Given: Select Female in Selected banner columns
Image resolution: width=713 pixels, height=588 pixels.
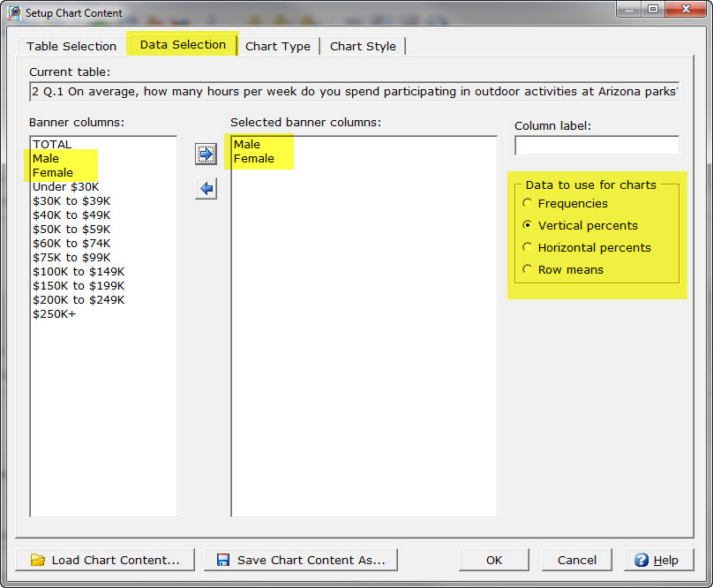Looking at the screenshot, I should [x=254, y=158].
